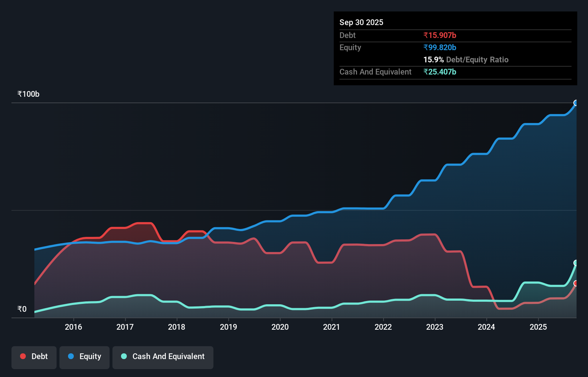Viewport: 588px width, 377px height.
Task: Select the blue Equity legend dot
Action: (71, 356)
